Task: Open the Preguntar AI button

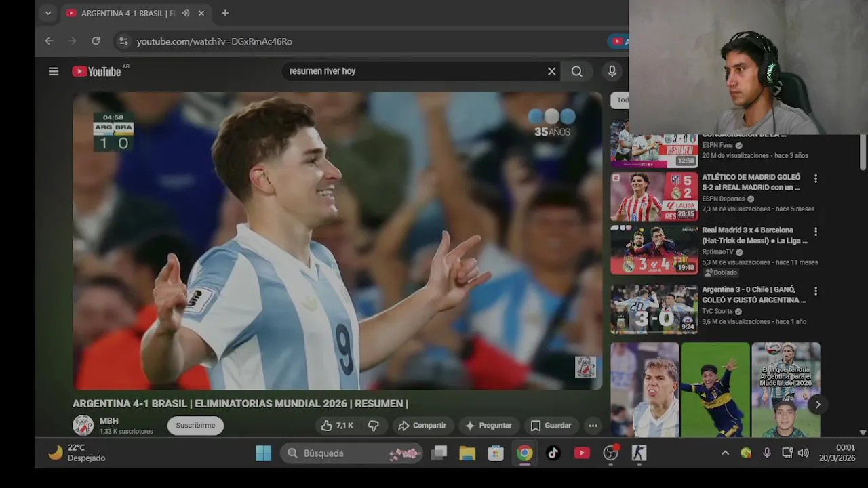Action: pos(488,426)
